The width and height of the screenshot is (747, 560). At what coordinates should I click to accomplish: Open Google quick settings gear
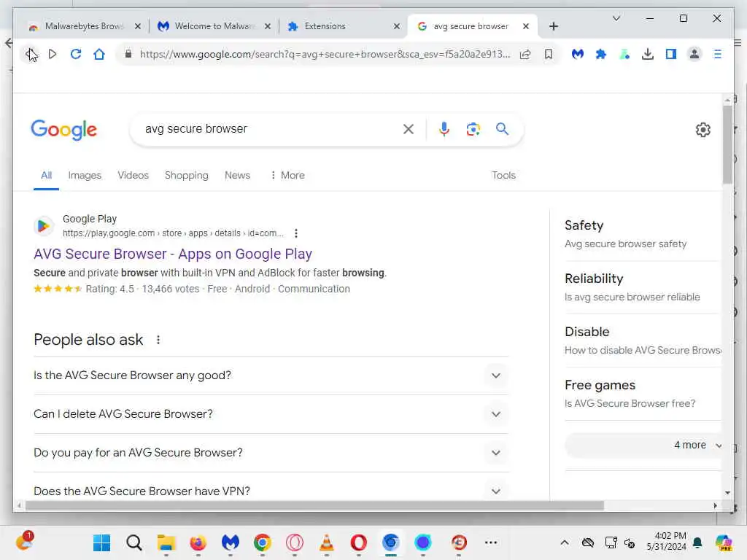point(703,130)
